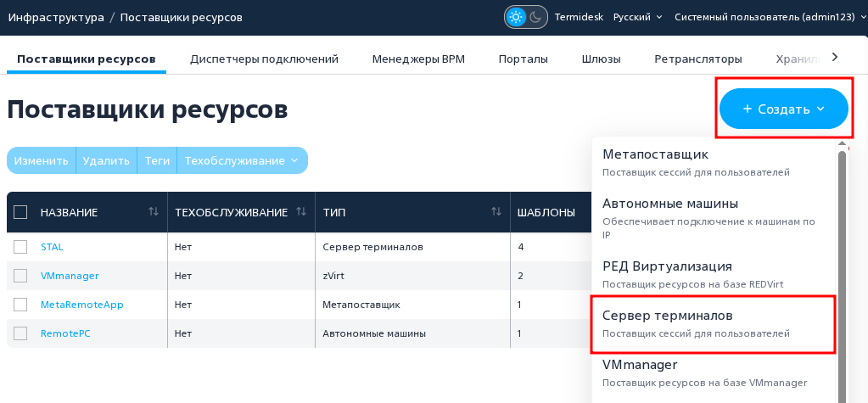Click the Метапоставщик type cell in table

(361, 305)
